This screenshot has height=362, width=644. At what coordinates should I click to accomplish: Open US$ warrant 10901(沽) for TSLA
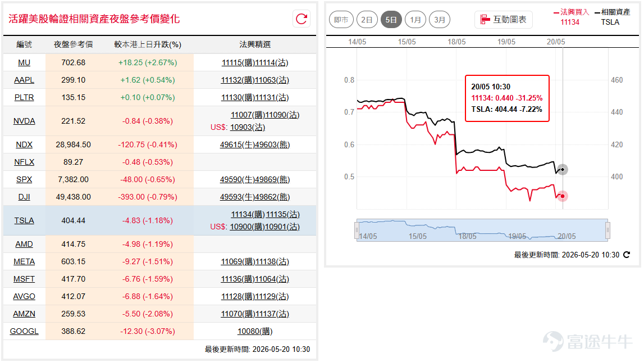(282, 227)
